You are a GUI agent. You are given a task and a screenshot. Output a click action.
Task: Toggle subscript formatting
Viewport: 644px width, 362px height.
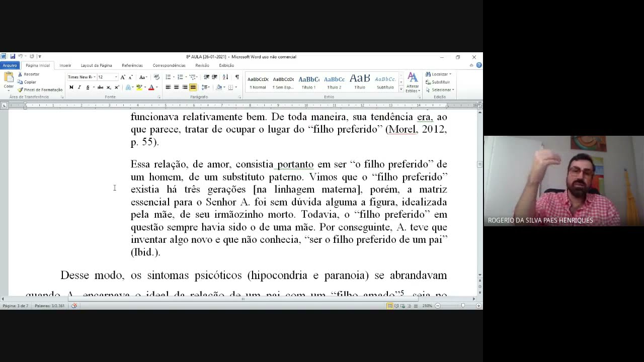(x=109, y=87)
